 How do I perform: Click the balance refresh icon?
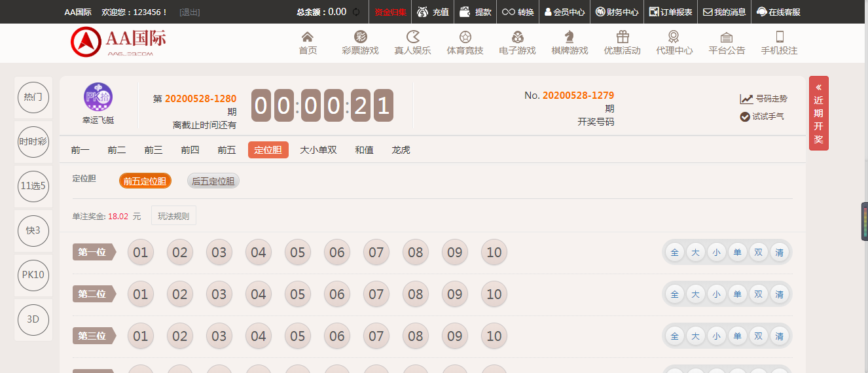(x=356, y=12)
